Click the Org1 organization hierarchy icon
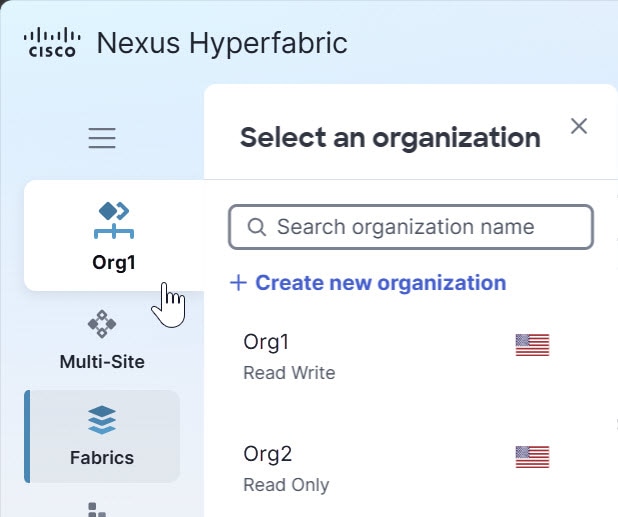 [114, 220]
